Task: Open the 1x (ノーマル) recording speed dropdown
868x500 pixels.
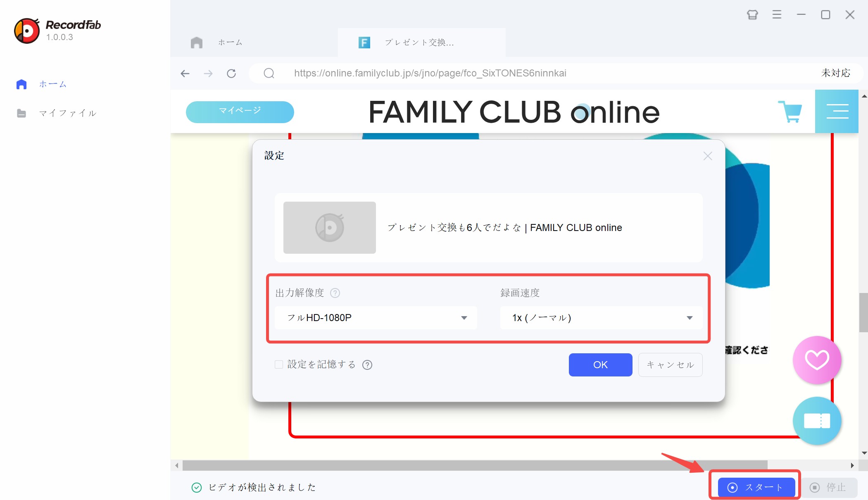Action: 601,318
